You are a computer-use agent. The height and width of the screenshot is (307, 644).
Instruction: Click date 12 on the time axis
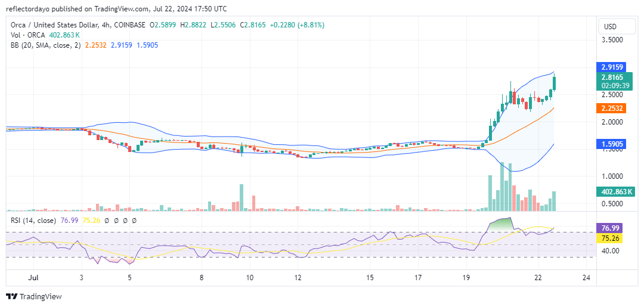click(x=298, y=277)
